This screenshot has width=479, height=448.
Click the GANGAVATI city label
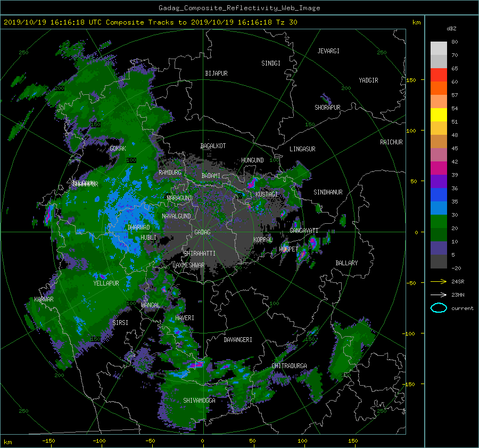coord(304,231)
